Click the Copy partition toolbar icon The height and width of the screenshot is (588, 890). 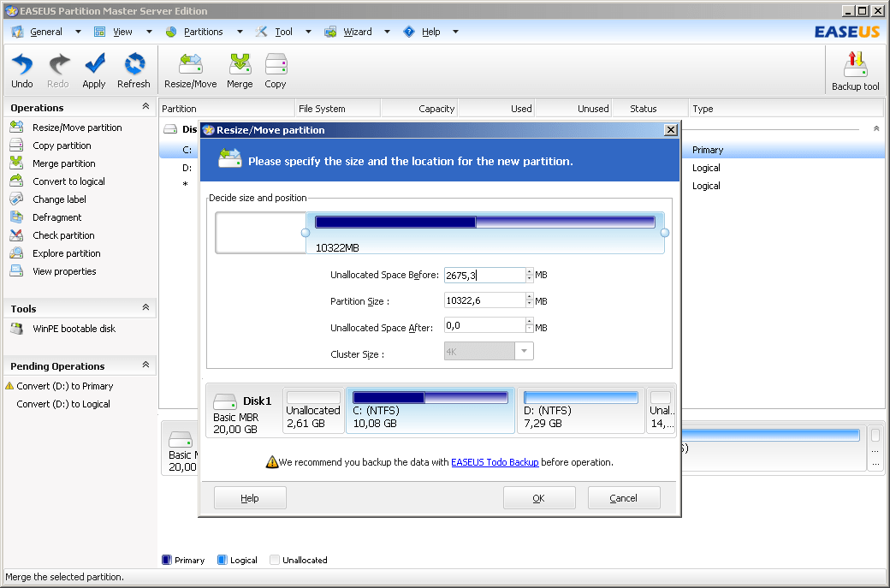pyautogui.click(x=275, y=70)
